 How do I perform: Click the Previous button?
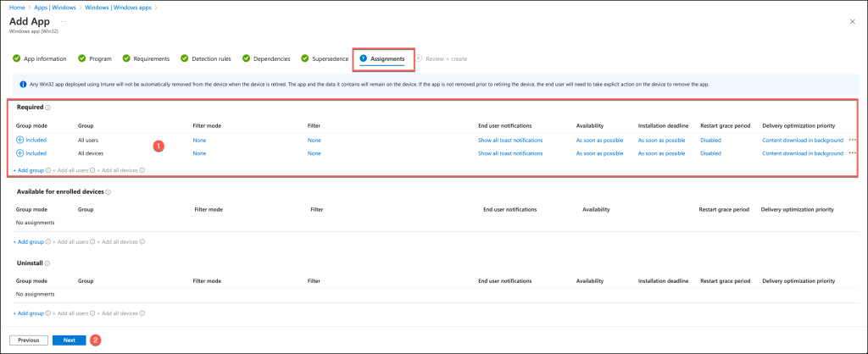pos(29,340)
